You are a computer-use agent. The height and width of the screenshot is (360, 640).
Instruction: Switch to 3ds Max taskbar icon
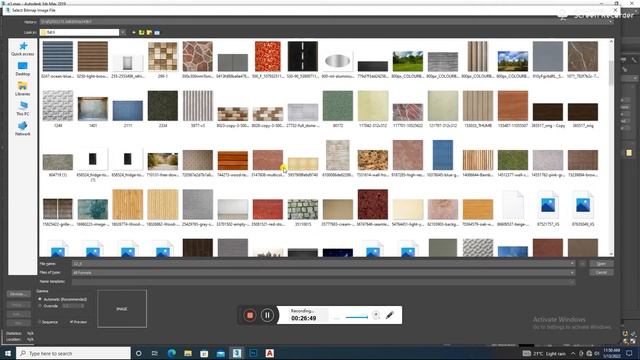(x=237, y=353)
